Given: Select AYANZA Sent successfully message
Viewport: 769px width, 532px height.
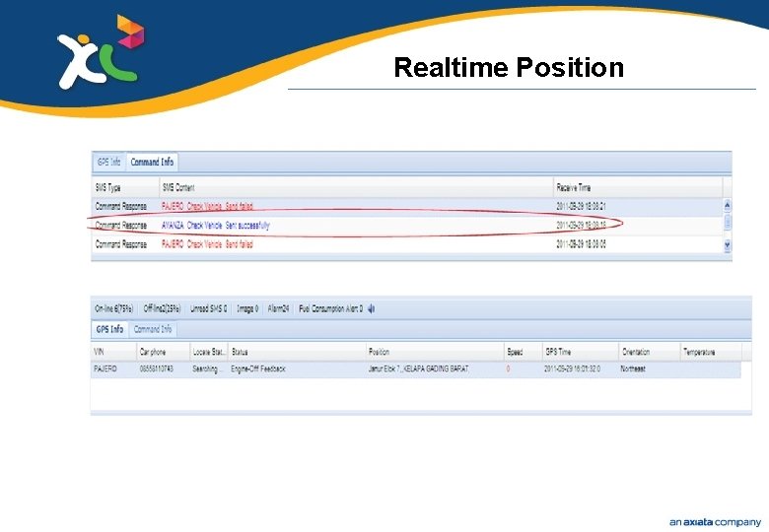Looking at the screenshot, I should coord(215,226).
